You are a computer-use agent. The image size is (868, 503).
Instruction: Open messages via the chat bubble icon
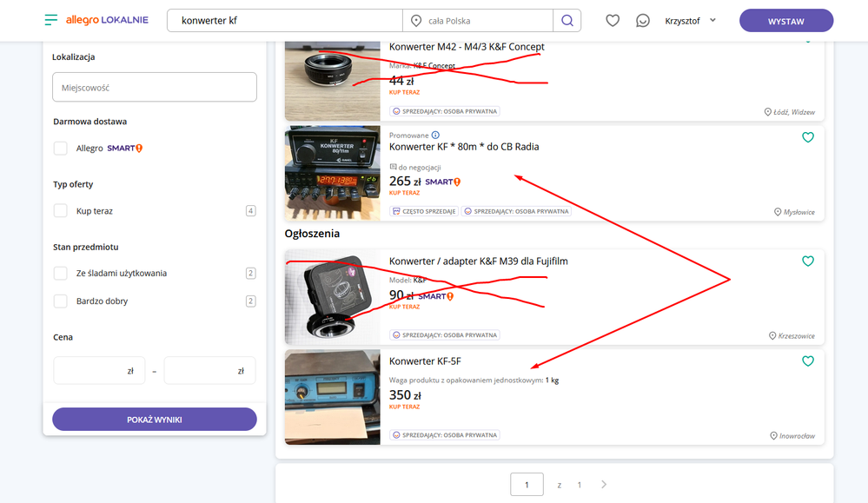643,19
